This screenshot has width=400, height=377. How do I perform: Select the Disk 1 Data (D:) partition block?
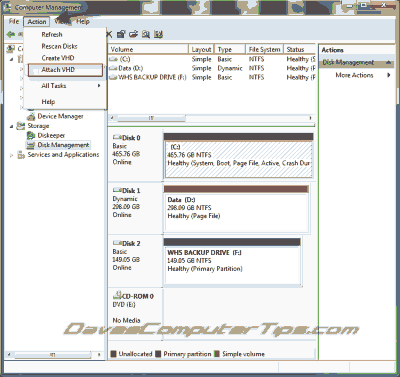236,213
